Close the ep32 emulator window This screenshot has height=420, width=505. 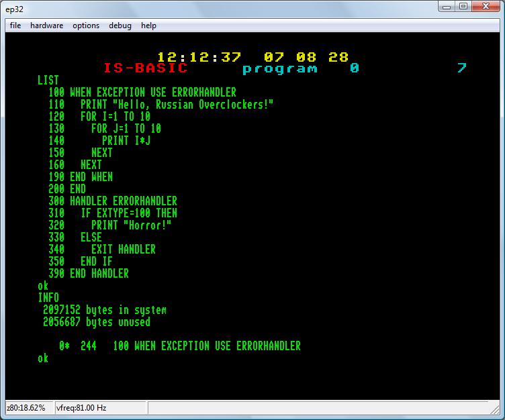pyautogui.click(x=486, y=7)
